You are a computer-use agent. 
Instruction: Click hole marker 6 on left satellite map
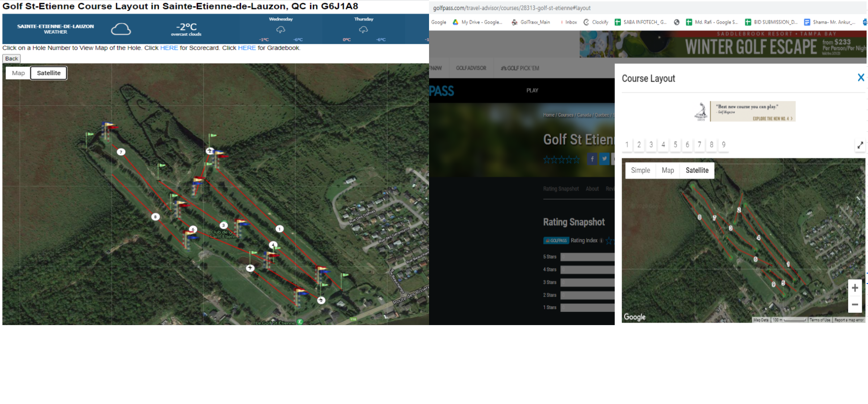coord(193,230)
